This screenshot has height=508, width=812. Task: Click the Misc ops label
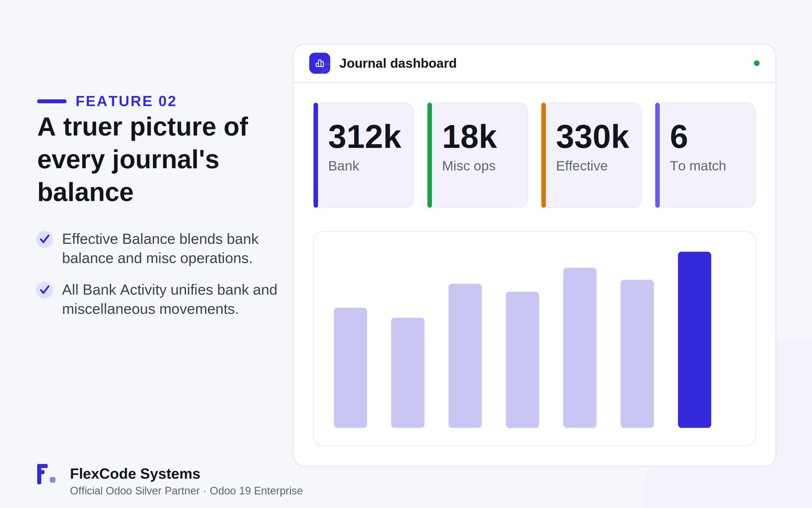pyautogui.click(x=469, y=166)
